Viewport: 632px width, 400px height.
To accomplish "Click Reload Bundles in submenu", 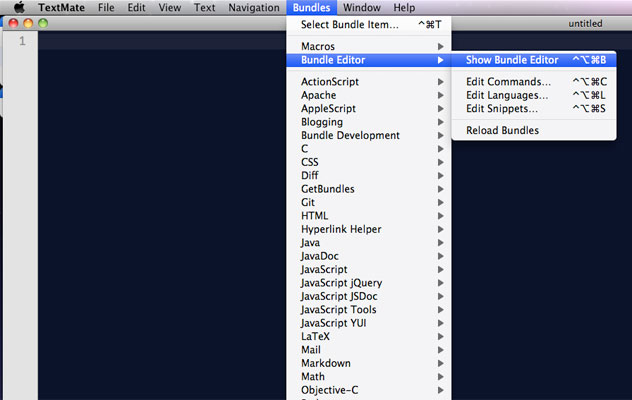I will pyautogui.click(x=502, y=130).
